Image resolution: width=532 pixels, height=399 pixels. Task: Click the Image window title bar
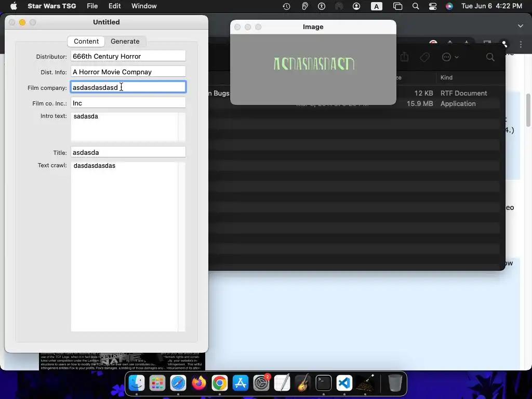[x=313, y=27]
